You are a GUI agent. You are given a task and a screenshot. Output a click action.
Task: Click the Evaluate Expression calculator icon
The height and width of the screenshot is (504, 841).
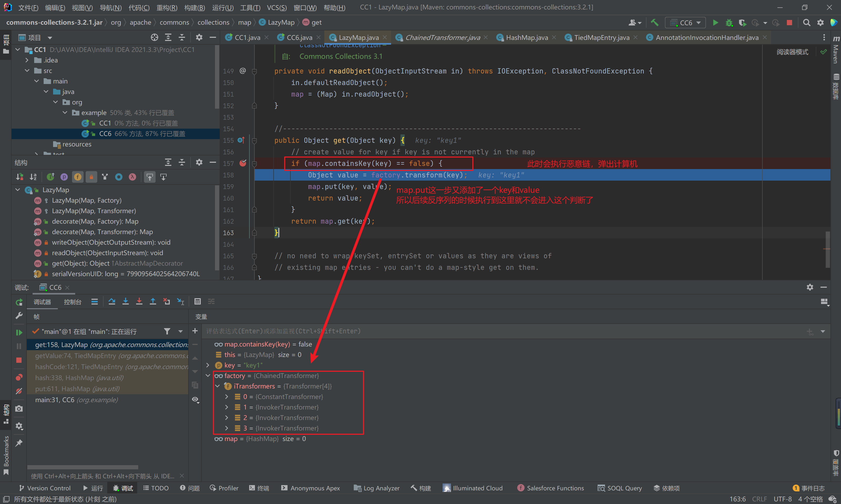tap(197, 302)
